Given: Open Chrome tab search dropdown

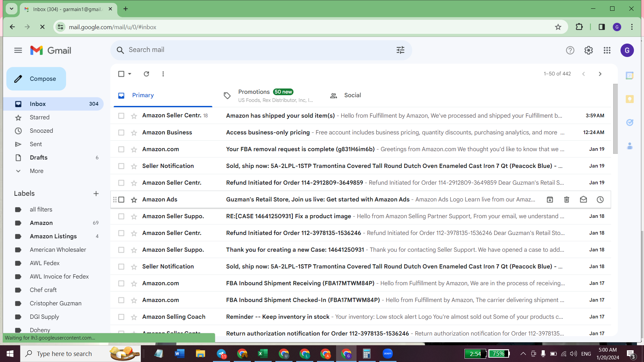Looking at the screenshot, I should pos(11,9).
